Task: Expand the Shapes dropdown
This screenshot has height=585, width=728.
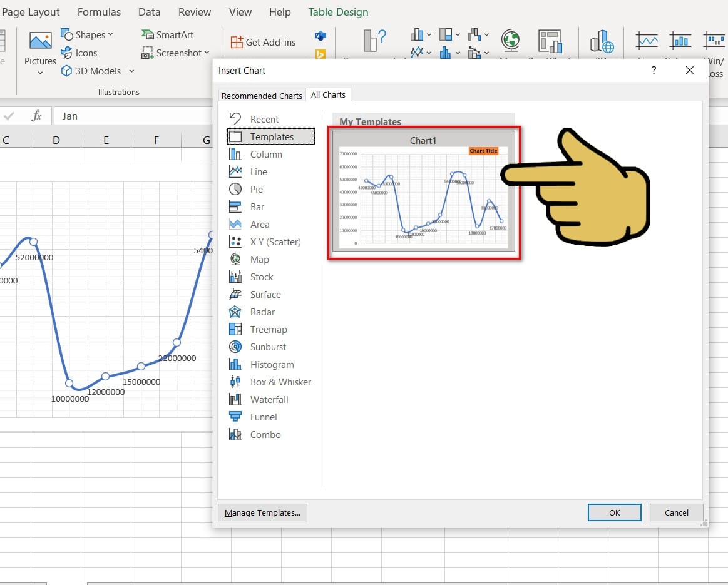Action: point(110,34)
